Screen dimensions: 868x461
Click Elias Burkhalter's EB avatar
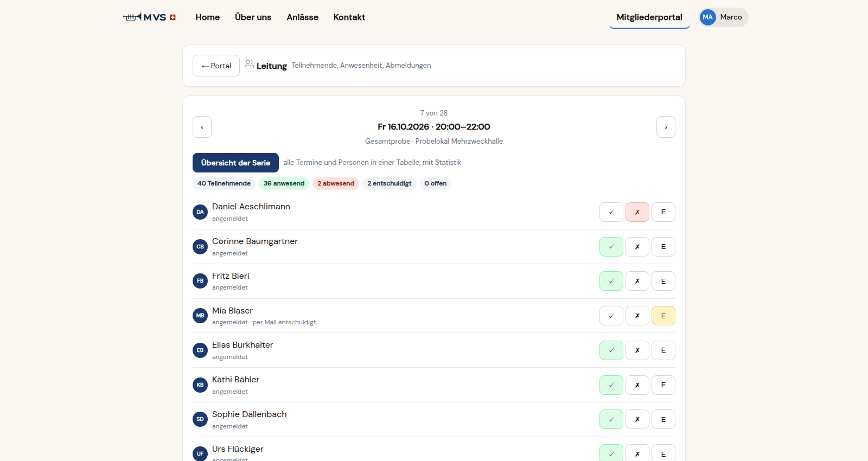point(200,350)
